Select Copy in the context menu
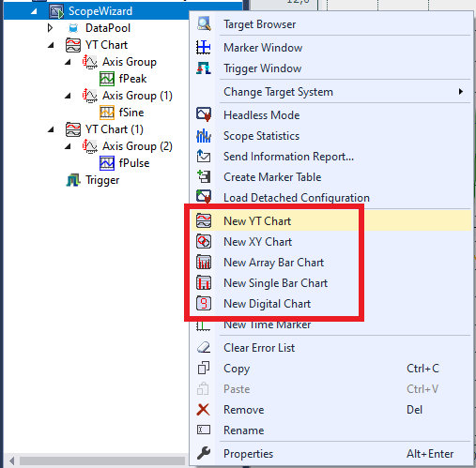This screenshot has height=468, width=476. [331, 369]
